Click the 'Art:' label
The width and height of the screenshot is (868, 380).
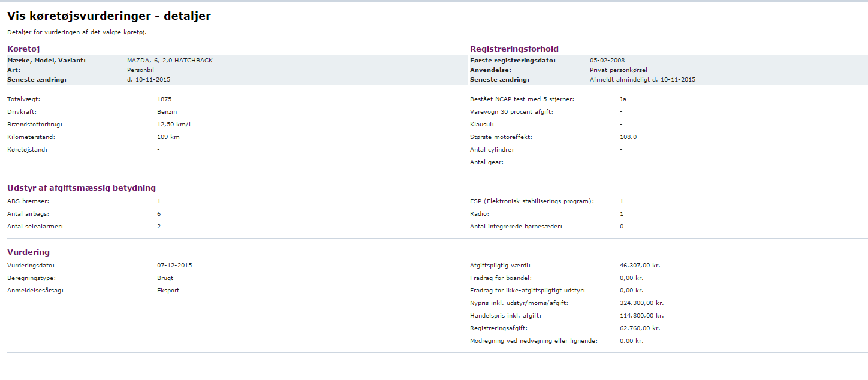(x=13, y=70)
